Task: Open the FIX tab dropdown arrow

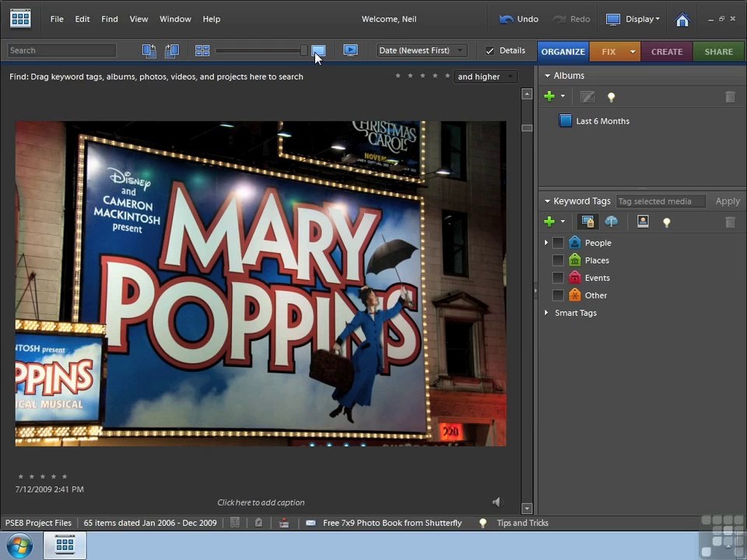Action: [633, 51]
